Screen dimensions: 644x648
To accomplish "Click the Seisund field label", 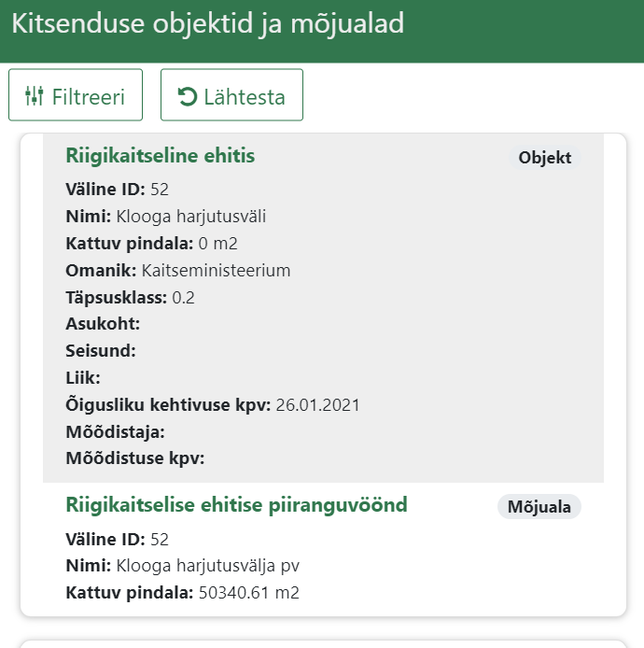I will coord(101,351).
